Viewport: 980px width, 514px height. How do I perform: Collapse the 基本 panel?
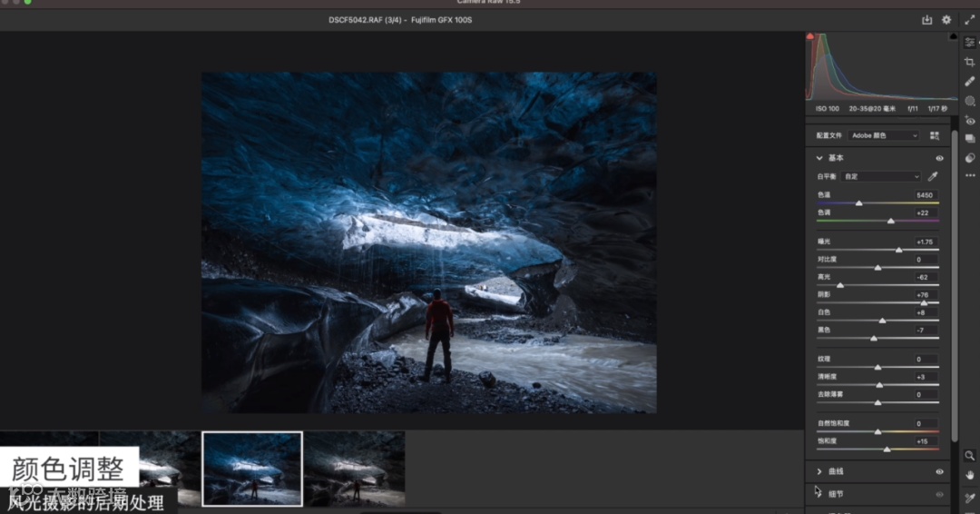pyautogui.click(x=819, y=158)
